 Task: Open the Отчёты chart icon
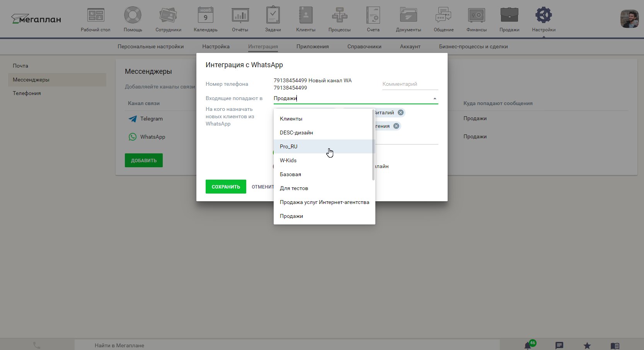[x=240, y=15]
